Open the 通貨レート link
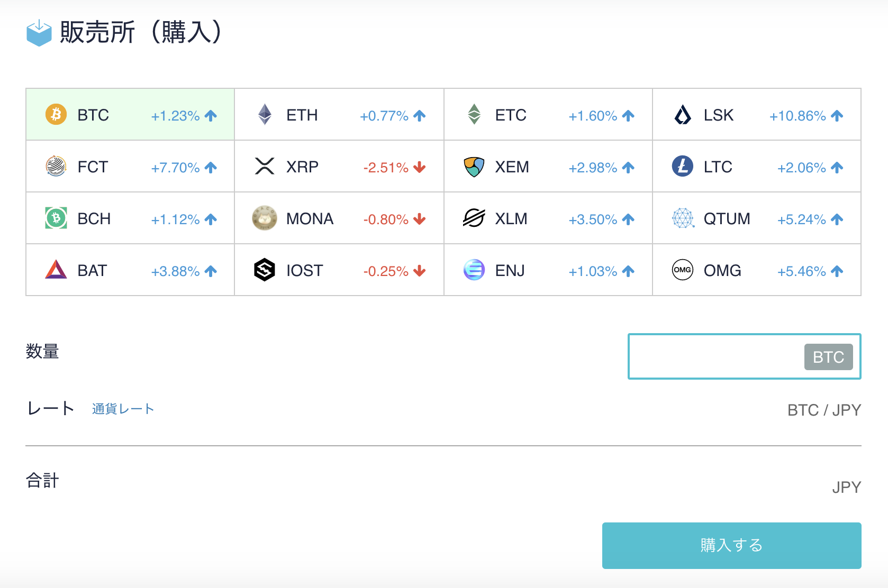The image size is (888, 588). coord(123,409)
